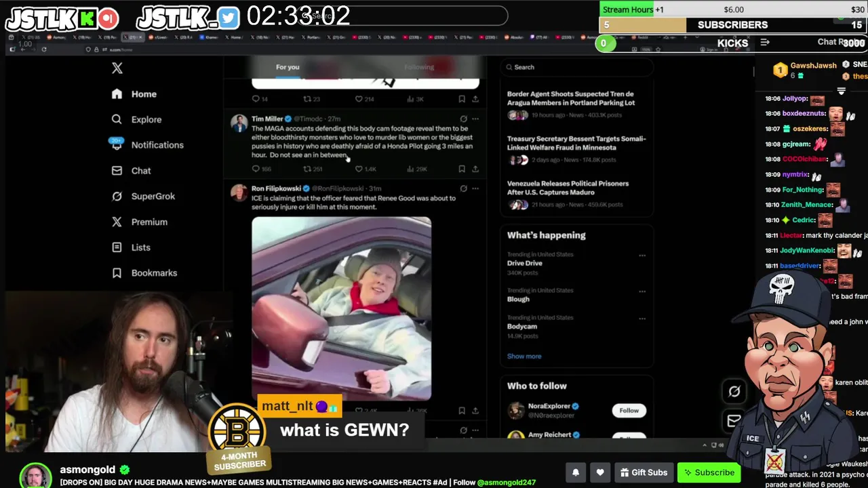Open Explore in X sidebar

(x=136, y=119)
